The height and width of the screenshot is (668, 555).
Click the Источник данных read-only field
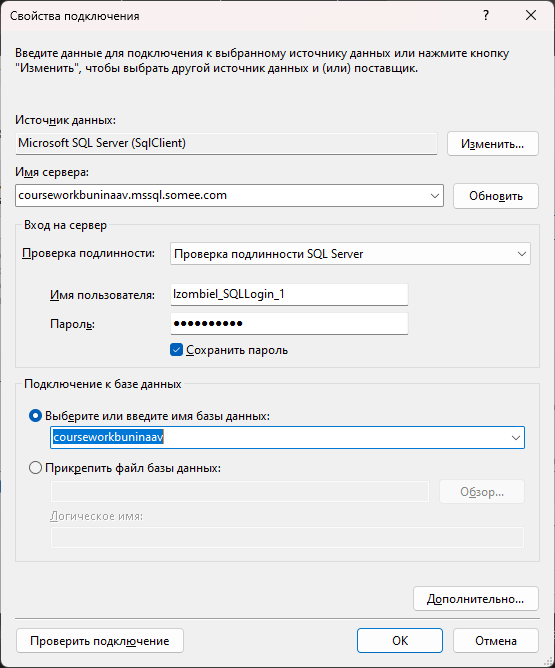click(x=226, y=144)
